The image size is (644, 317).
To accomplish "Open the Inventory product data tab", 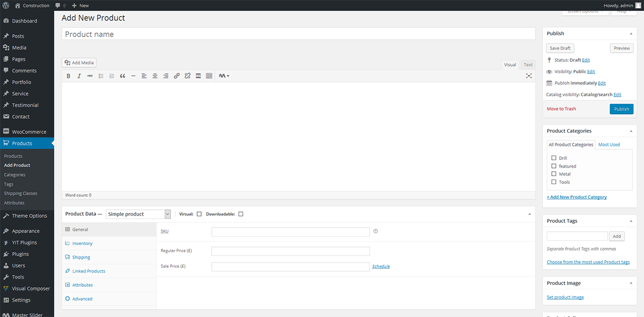I will coord(109,244).
